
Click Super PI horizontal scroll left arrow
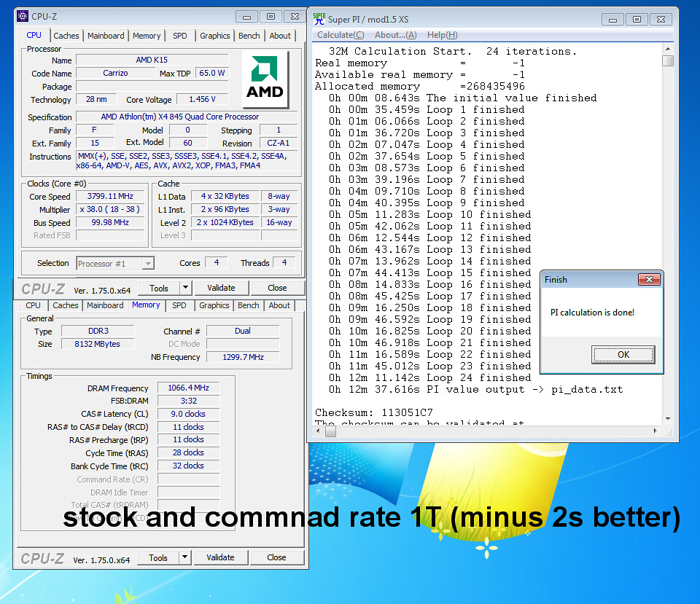tap(318, 431)
